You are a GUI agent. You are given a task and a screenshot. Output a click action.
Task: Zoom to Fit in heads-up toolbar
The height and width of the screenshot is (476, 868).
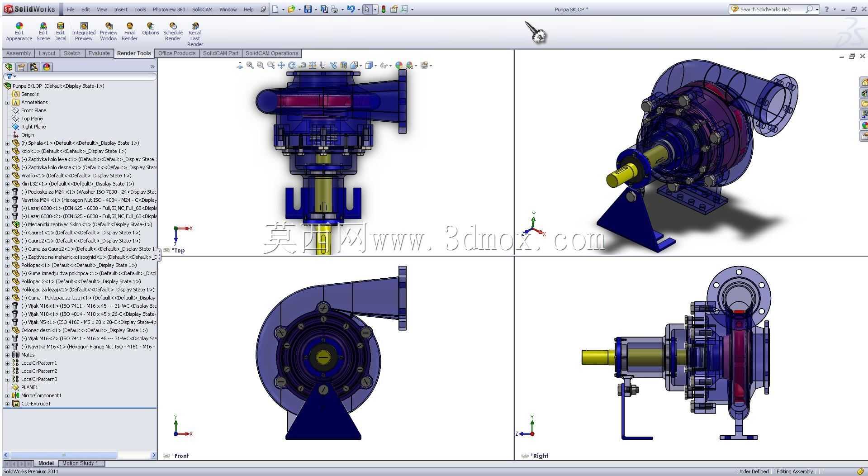click(x=250, y=65)
